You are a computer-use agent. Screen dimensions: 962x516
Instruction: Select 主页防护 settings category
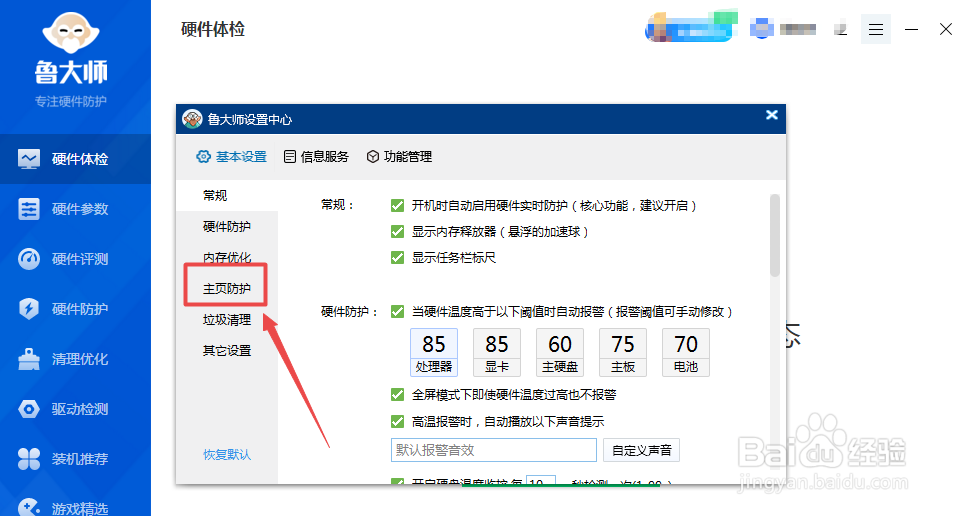[x=227, y=288]
